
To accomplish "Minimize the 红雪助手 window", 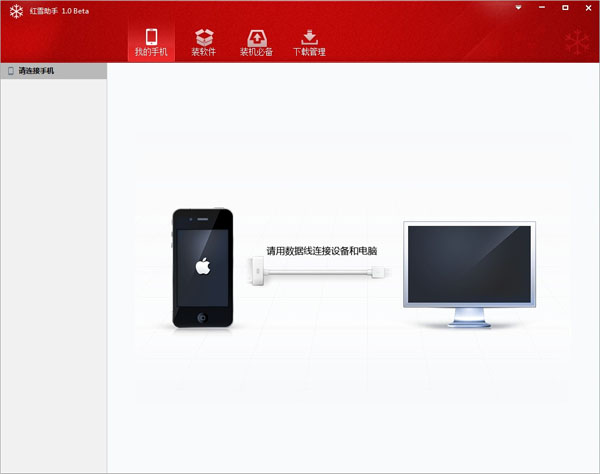I will pos(540,8).
